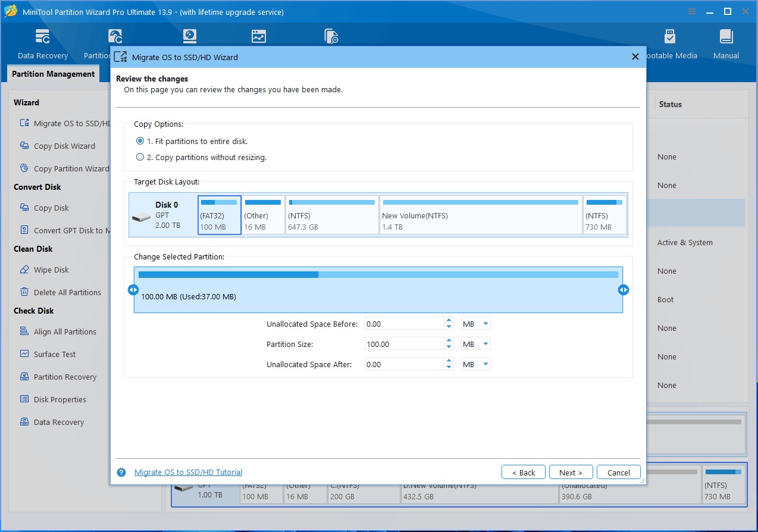Screen dimensions: 758x532
Task: Click the Copy Disk icon under Convert Disk
Action: pyautogui.click(x=24, y=208)
